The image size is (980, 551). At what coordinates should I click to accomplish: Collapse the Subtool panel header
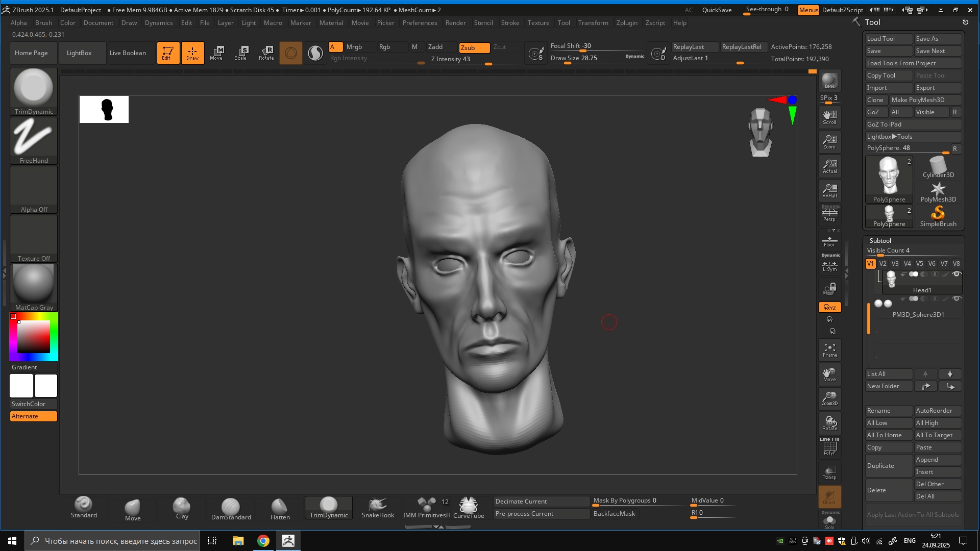pyautogui.click(x=880, y=241)
